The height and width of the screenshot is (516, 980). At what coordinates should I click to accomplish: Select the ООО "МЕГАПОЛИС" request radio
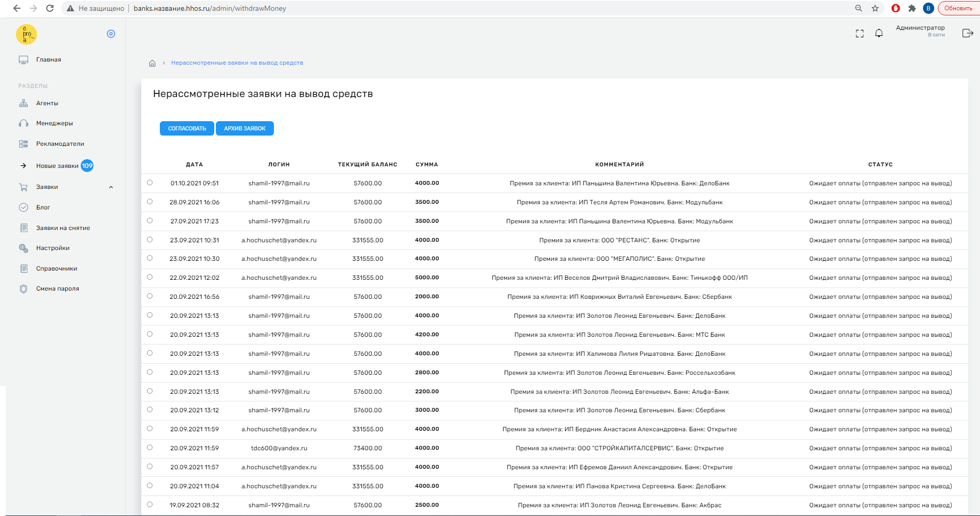point(150,258)
